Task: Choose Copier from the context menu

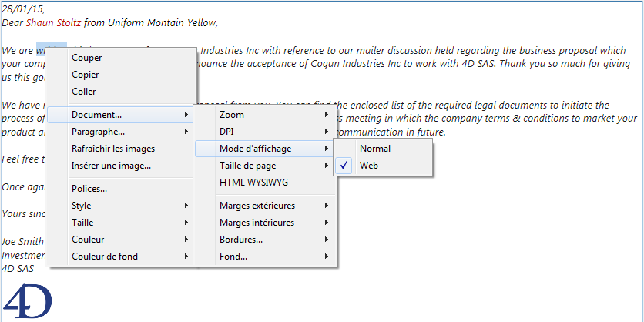Action: tap(85, 75)
